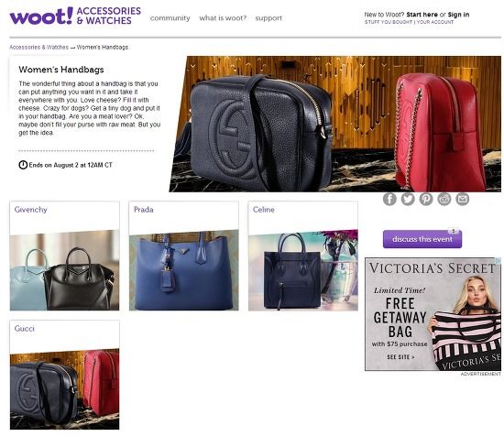
Task: Click the Woot! logo
Action: coord(41,16)
